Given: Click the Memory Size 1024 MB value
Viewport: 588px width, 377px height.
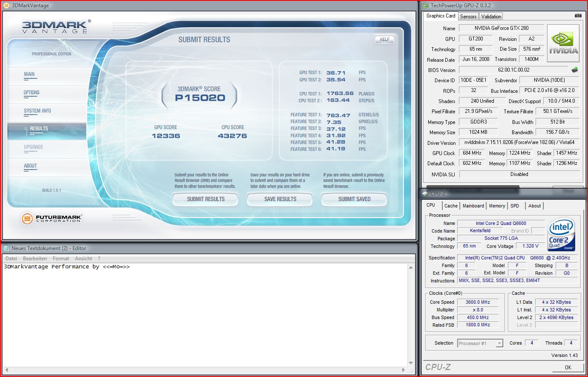Looking at the screenshot, I should [478, 132].
